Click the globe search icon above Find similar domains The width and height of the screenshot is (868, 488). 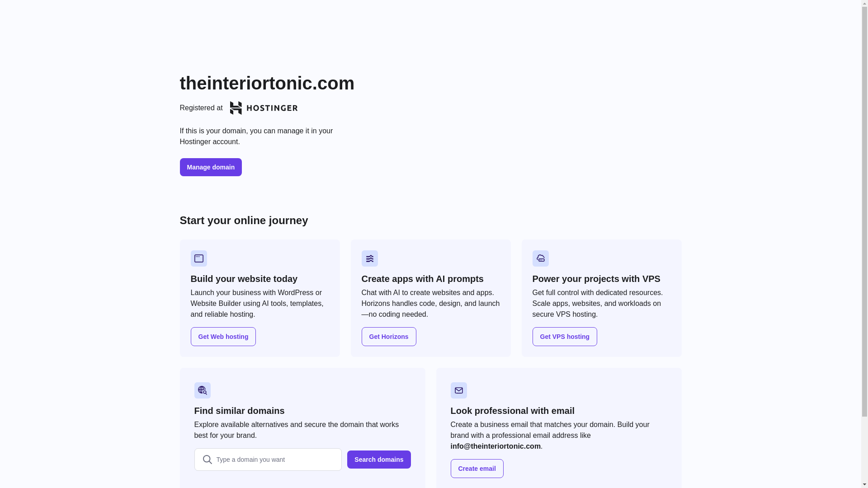(x=203, y=390)
